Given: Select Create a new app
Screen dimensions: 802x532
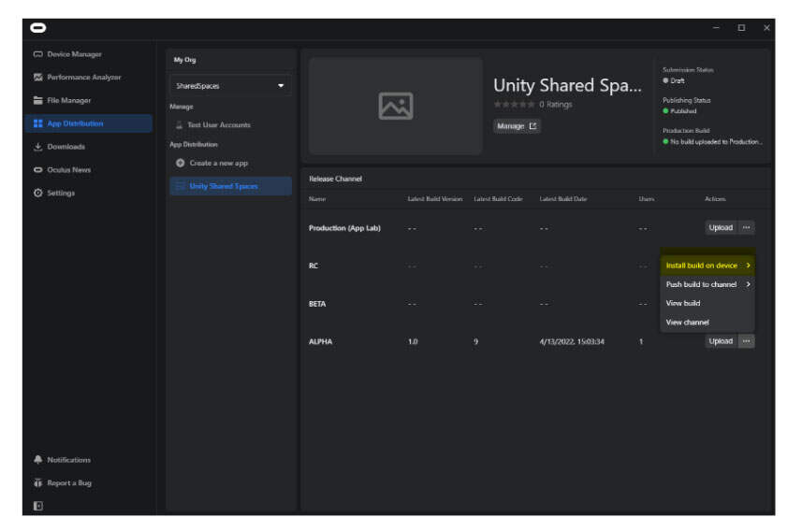Looking at the screenshot, I should point(218,163).
